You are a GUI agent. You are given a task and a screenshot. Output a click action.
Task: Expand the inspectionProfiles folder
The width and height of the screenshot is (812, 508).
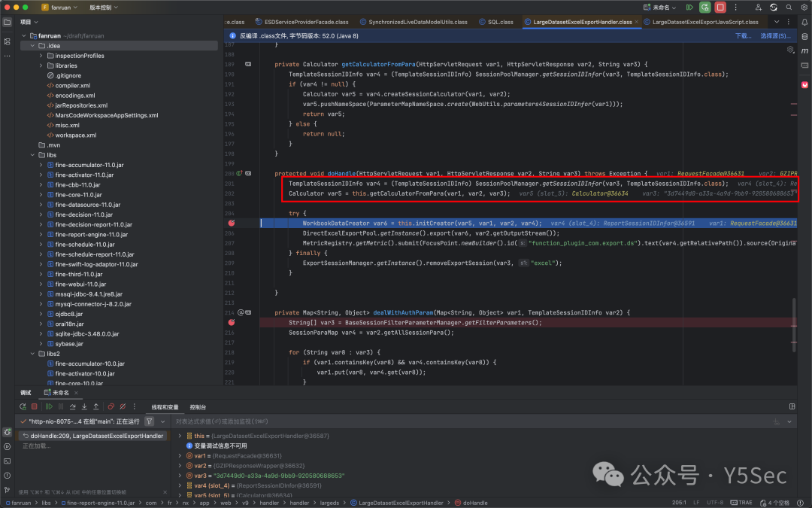[41, 56]
